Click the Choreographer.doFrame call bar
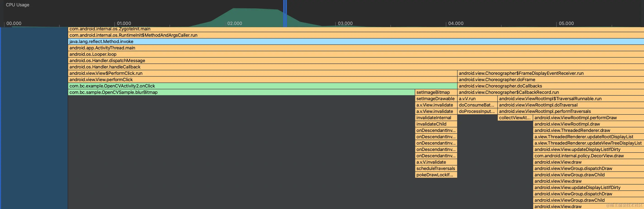This screenshot has height=209, width=644. [x=551, y=80]
